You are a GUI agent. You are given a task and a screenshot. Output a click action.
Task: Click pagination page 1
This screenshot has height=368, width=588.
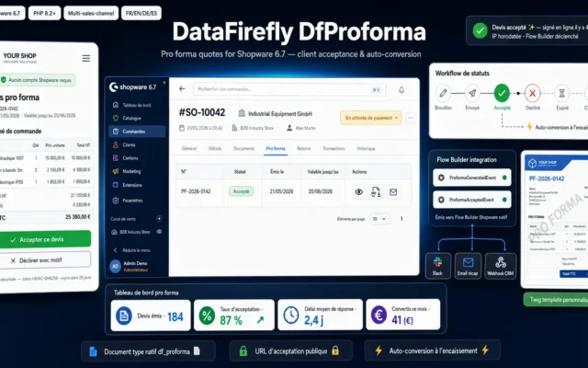click(401, 219)
